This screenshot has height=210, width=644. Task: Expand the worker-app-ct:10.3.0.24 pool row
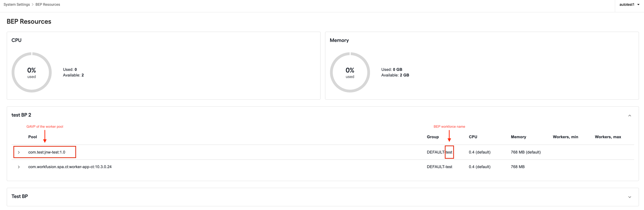click(x=19, y=167)
